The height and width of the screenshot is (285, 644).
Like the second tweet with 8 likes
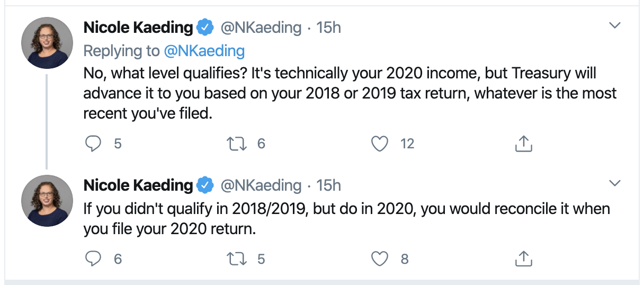coord(380,259)
